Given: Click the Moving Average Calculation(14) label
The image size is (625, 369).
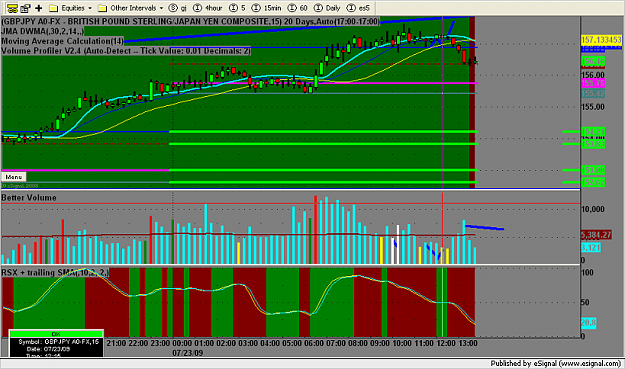Looking at the screenshot, I should coord(63,41).
